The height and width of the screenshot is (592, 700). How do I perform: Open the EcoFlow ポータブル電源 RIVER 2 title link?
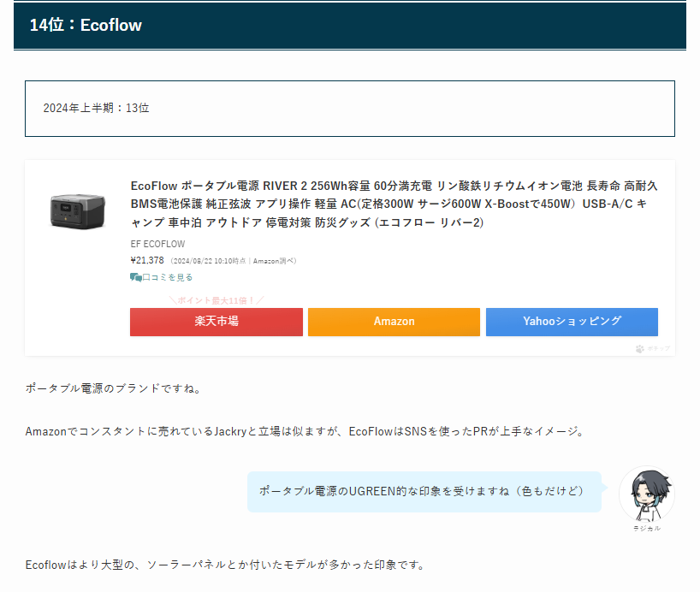pos(394,204)
